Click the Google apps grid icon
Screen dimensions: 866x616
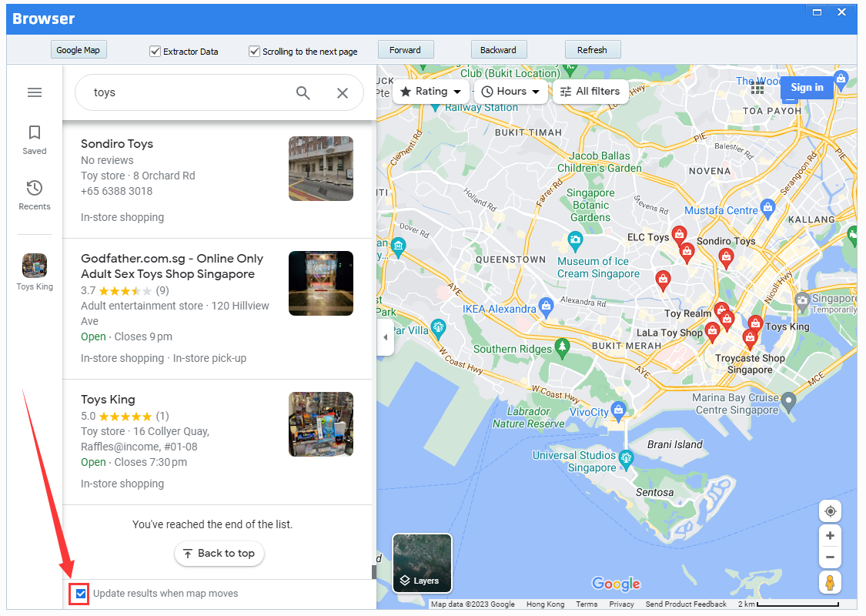pyautogui.click(x=757, y=88)
